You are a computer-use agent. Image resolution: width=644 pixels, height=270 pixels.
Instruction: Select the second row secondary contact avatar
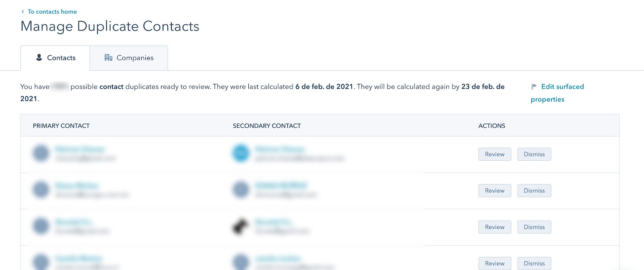[x=241, y=190]
